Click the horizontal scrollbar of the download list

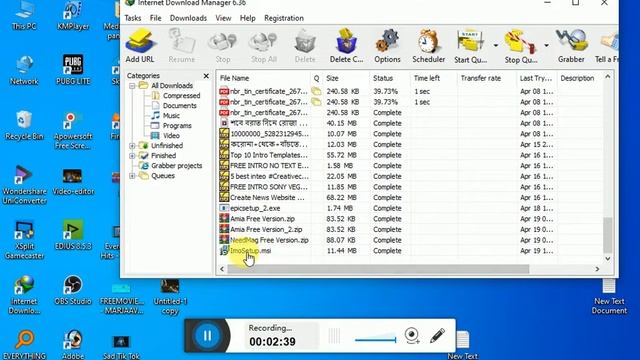[x=378, y=269]
